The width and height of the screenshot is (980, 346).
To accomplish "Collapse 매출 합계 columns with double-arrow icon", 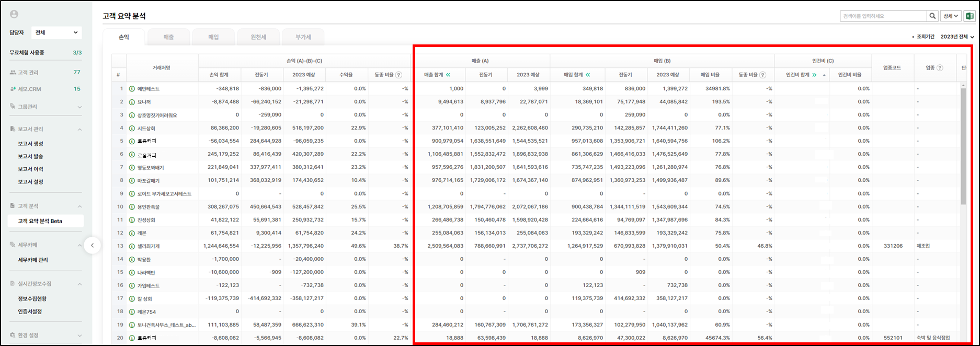I will 448,75.
